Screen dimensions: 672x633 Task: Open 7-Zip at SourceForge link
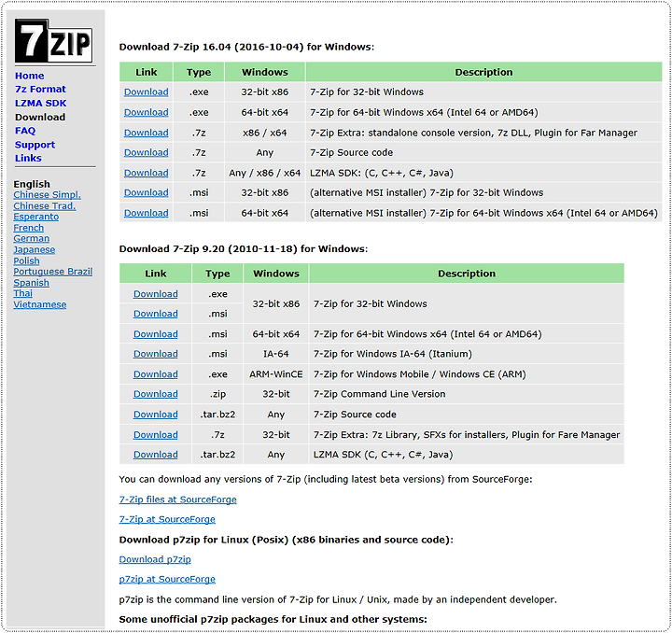pyautogui.click(x=167, y=519)
